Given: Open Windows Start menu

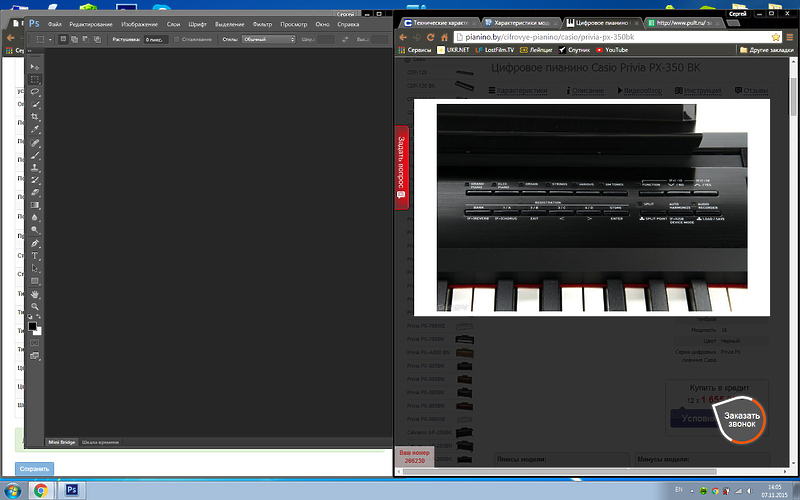Looking at the screenshot, I should (x=13, y=491).
